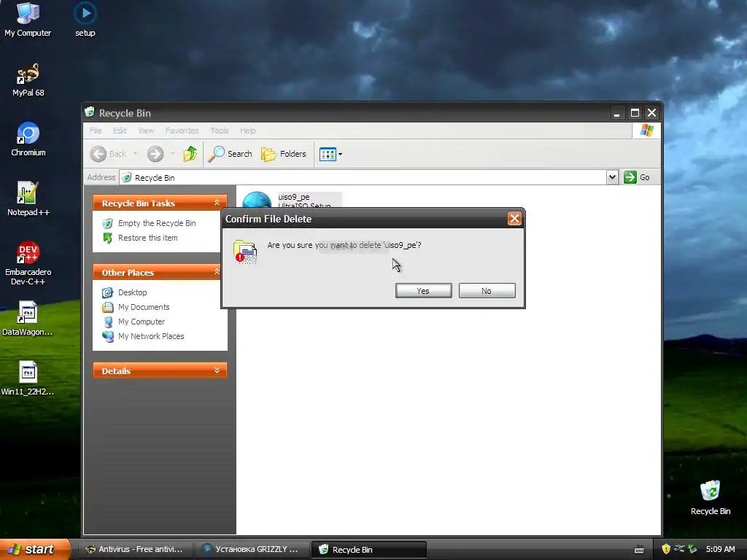Expand the Details panel
This screenshot has width=747, height=560.
click(x=217, y=370)
